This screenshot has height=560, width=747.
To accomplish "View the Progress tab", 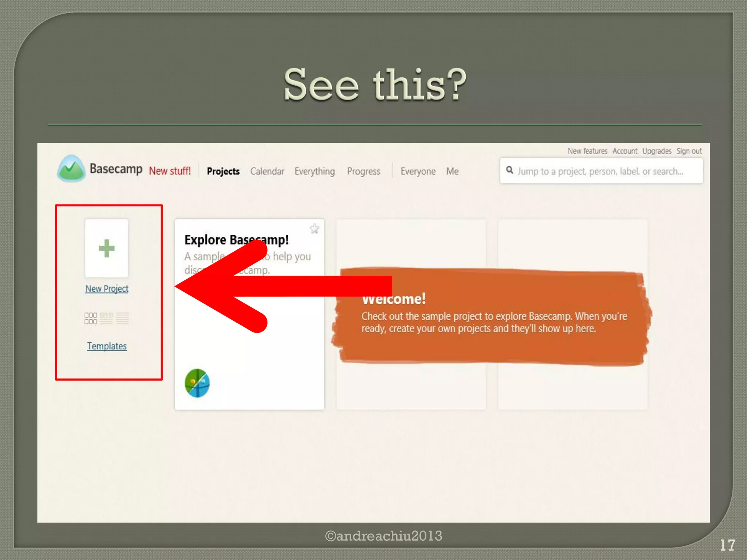I will (364, 171).
